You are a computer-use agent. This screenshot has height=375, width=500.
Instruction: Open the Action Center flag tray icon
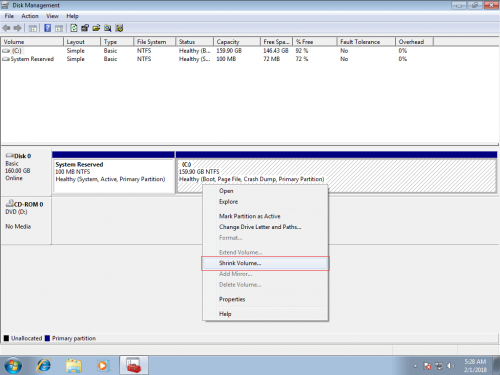coord(427,366)
